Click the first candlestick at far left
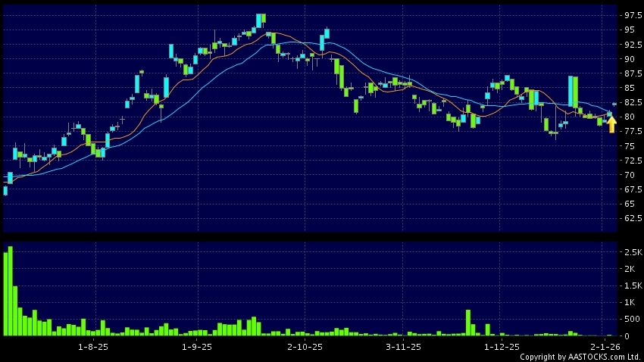Viewport: 644px width, 362px height. [5, 190]
